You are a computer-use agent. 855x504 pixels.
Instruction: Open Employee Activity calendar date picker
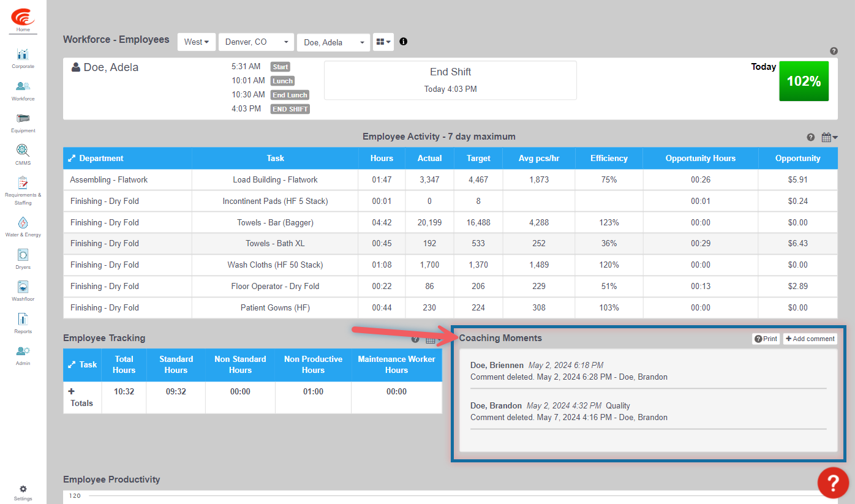(829, 137)
